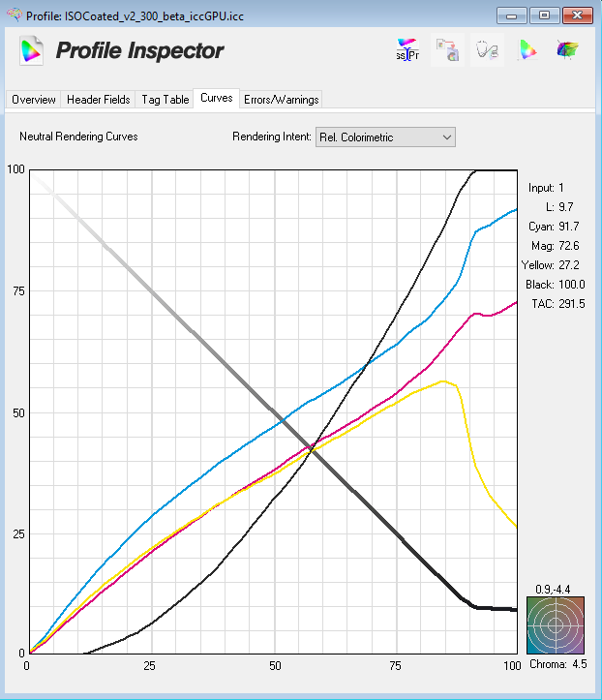Maximize the Profile Inspector window

pyautogui.click(x=545, y=15)
